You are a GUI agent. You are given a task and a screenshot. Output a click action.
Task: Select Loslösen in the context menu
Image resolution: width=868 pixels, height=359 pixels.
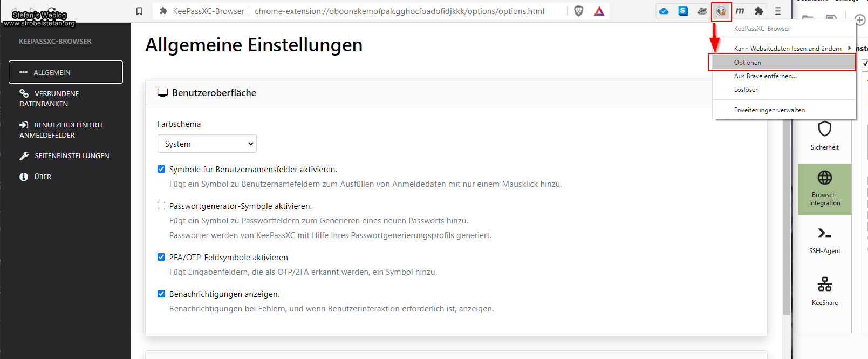[784, 90]
